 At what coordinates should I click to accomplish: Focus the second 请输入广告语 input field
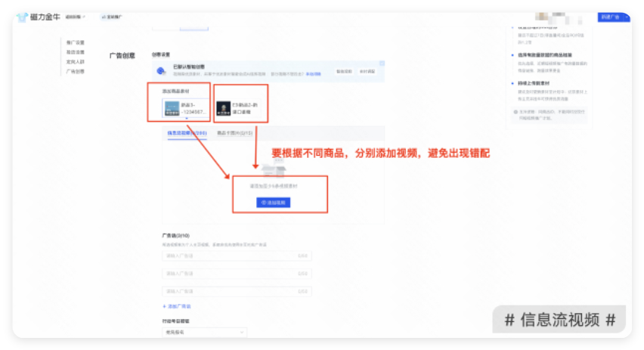click(237, 274)
